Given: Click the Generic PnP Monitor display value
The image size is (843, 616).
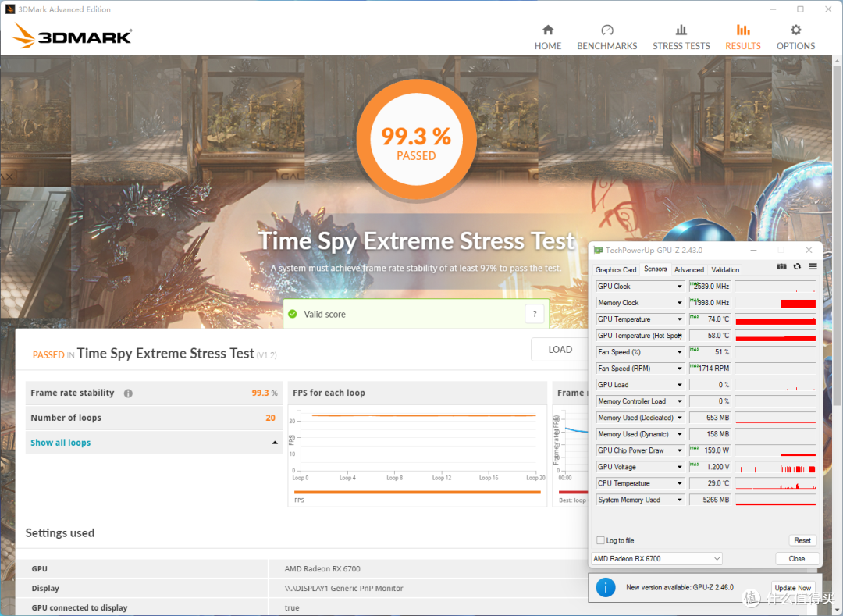Looking at the screenshot, I should [344, 588].
